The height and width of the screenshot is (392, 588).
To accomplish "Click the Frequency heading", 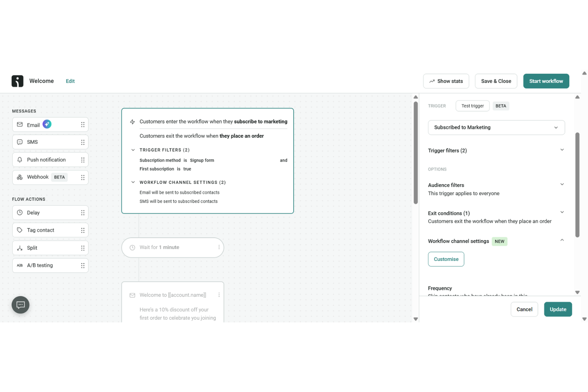I will coord(440,288).
